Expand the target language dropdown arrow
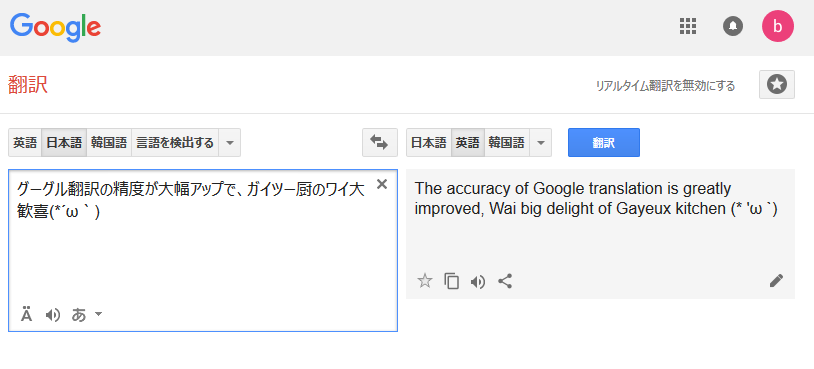This screenshot has width=814, height=369. pos(540,143)
